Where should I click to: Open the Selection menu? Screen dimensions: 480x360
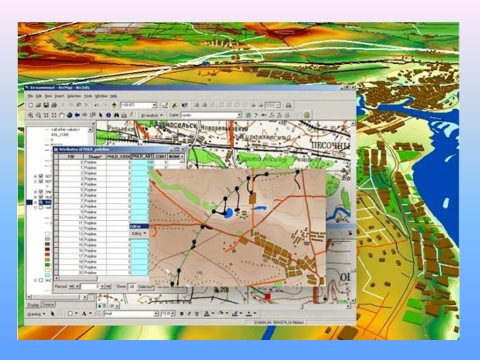74,96
